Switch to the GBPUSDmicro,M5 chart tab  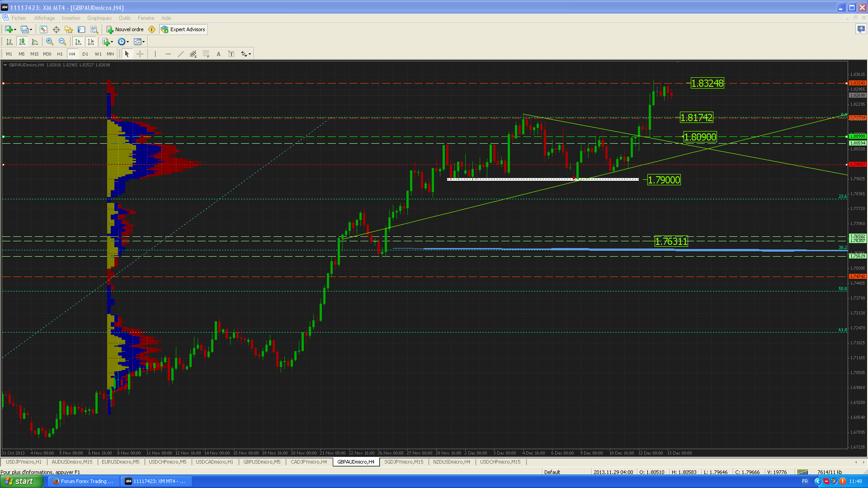click(262, 462)
